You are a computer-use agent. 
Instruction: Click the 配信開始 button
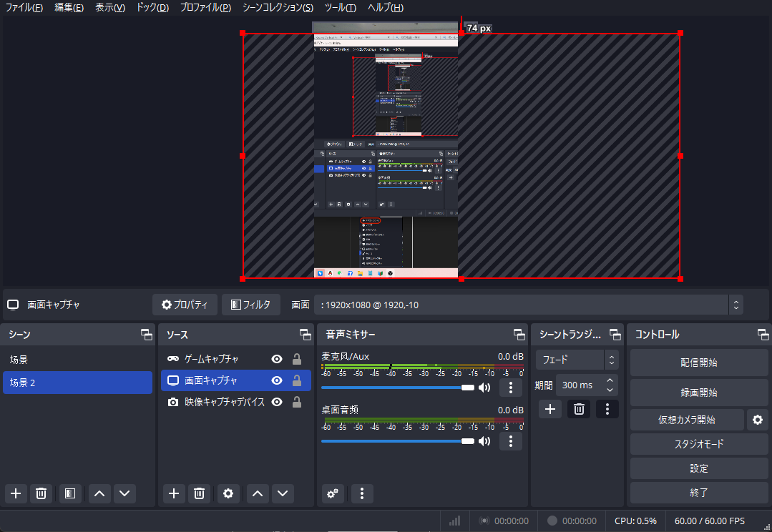(698, 363)
